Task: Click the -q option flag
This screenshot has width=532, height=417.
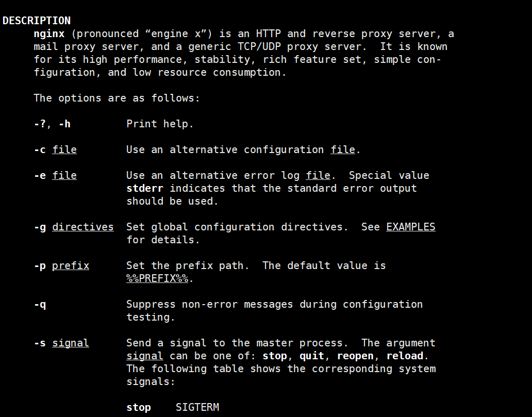Action: coord(40,304)
